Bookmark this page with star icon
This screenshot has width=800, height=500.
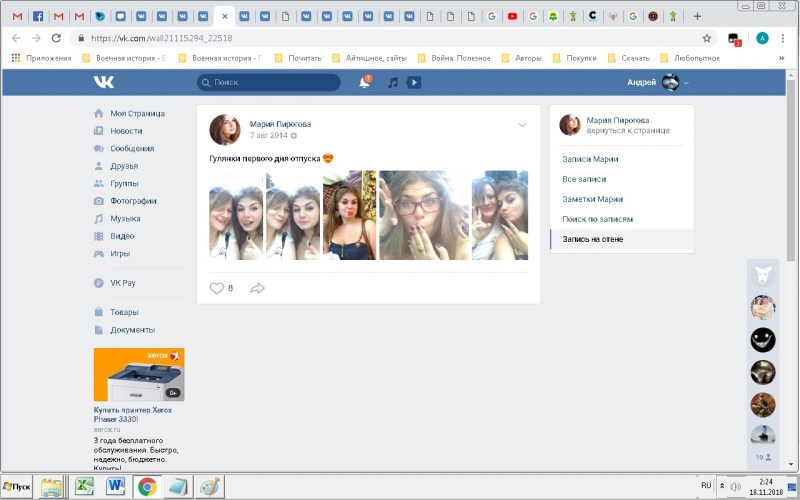(707, 38)
